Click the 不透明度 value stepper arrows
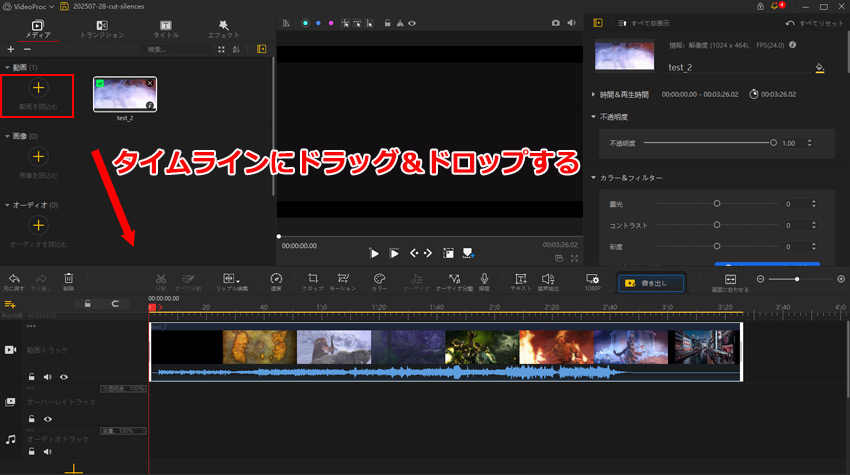850x475 pixels. click(810, 143)
